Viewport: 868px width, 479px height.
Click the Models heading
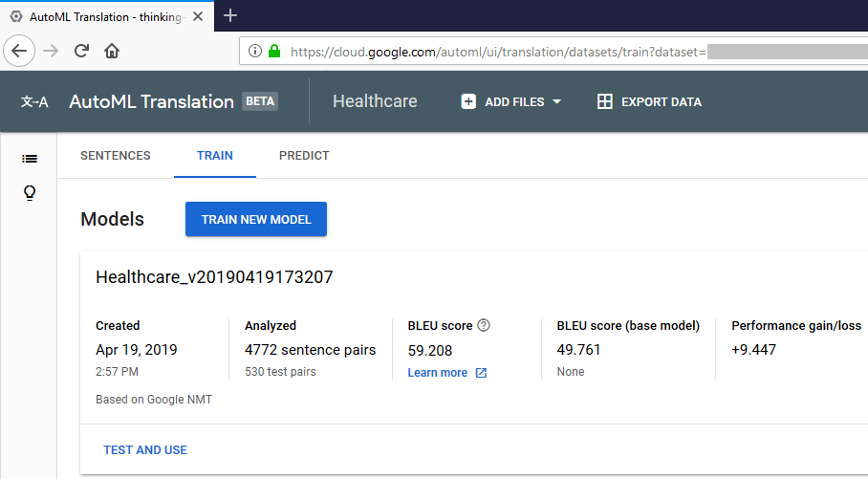pos(113,219)
